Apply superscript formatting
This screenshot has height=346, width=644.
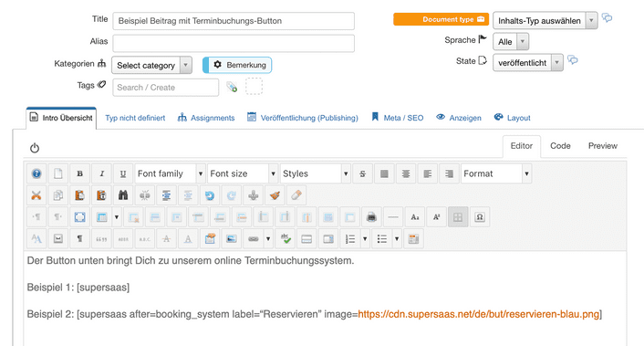(436, 217)
